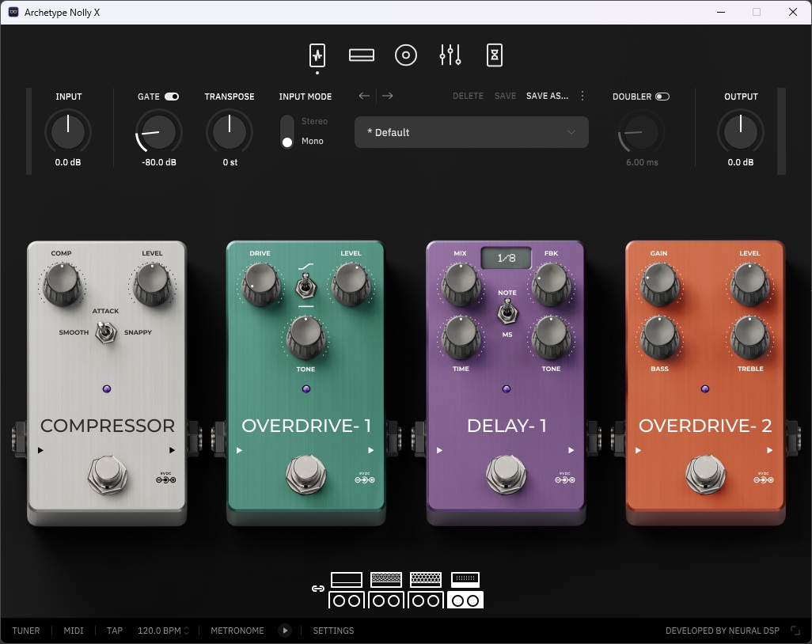Click the Overdrive-2 Gain knob
812x644 pixels.
click(659, 284)
